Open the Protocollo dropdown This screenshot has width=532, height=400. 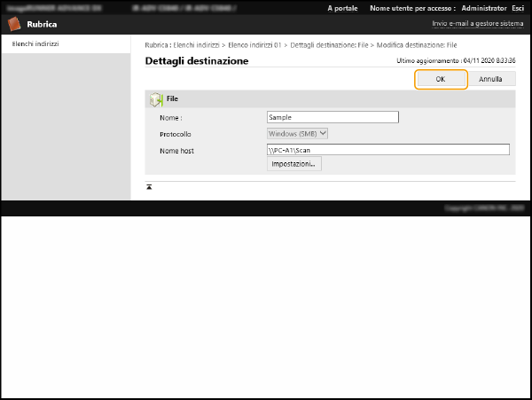click(x=298, y=133)
